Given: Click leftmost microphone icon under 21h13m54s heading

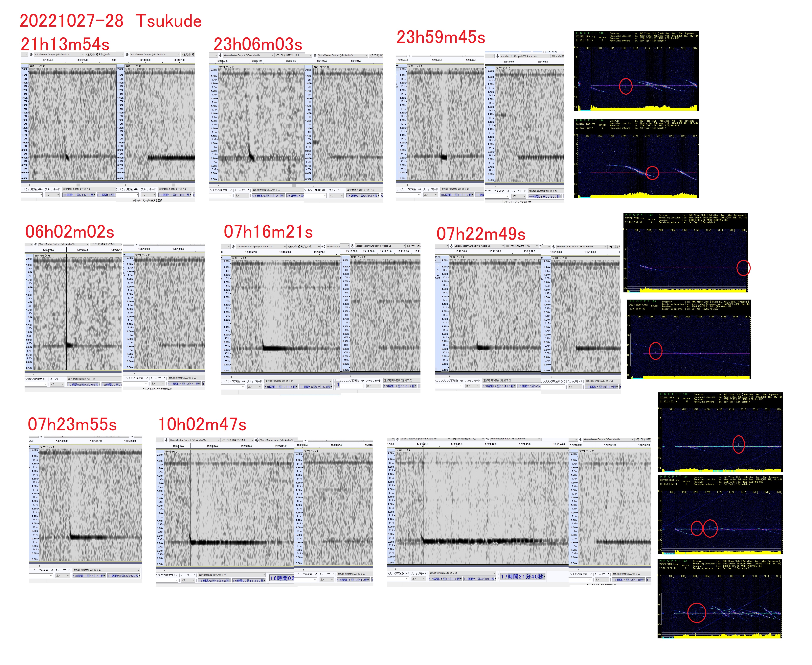Looking at the screenshot, I should [x=31, y=54].
